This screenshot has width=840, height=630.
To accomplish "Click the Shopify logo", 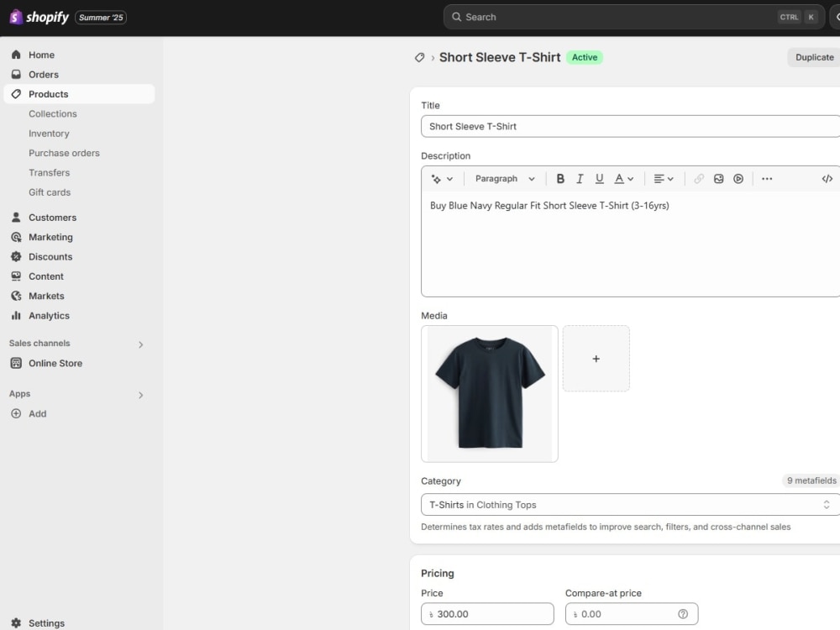I will [x=39, y=17].
